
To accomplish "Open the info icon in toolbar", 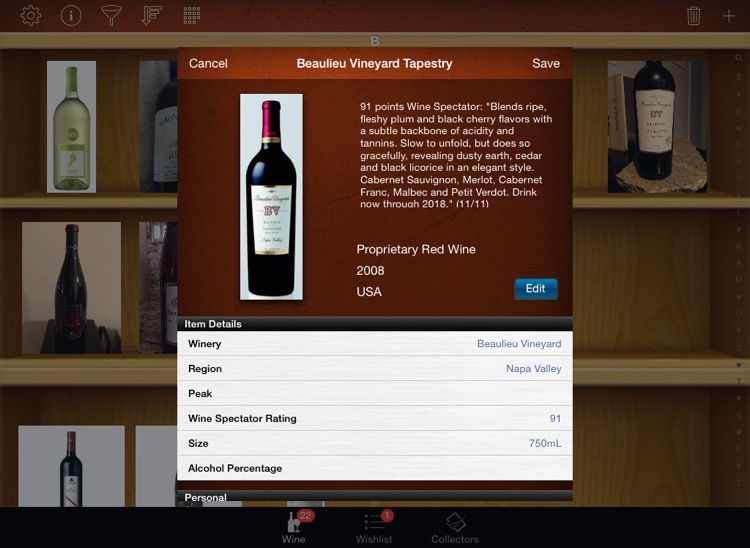I will coord(71,16).
